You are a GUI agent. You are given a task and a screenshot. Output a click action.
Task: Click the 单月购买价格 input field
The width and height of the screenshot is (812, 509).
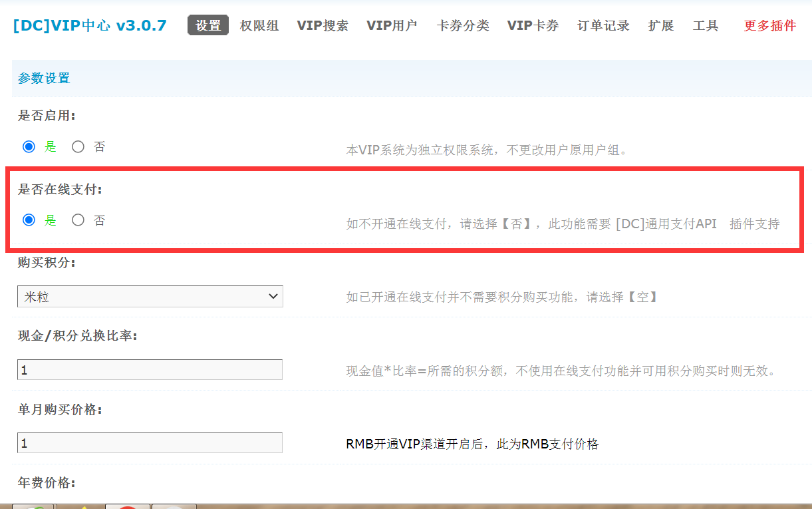[x=150, y=442]
